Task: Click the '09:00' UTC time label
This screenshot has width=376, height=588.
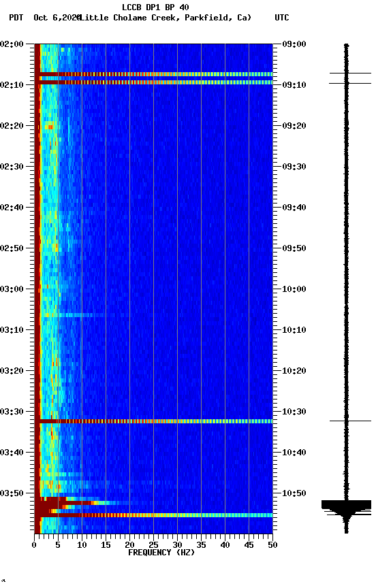Action: coord(294,44)
